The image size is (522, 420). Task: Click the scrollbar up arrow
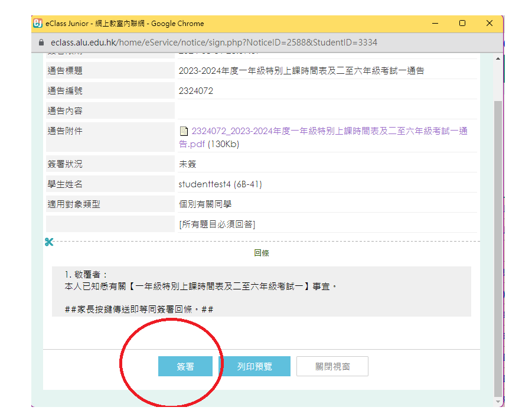497,59
